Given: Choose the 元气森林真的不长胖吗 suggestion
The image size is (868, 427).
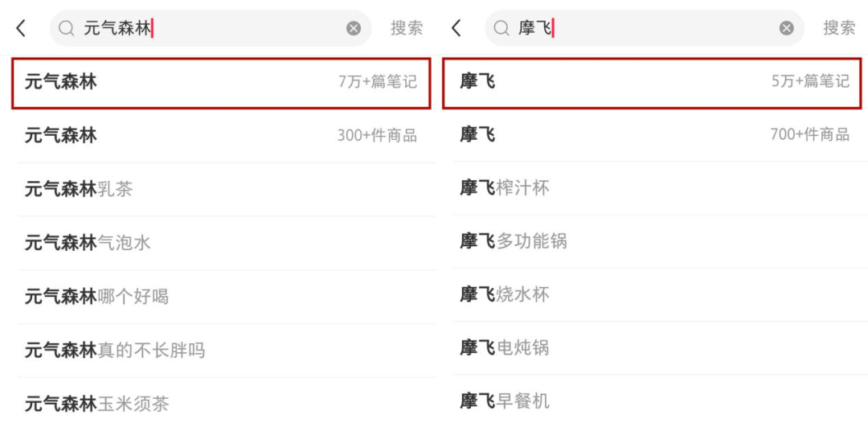Looking at the screenshot, I should point(221,351).
